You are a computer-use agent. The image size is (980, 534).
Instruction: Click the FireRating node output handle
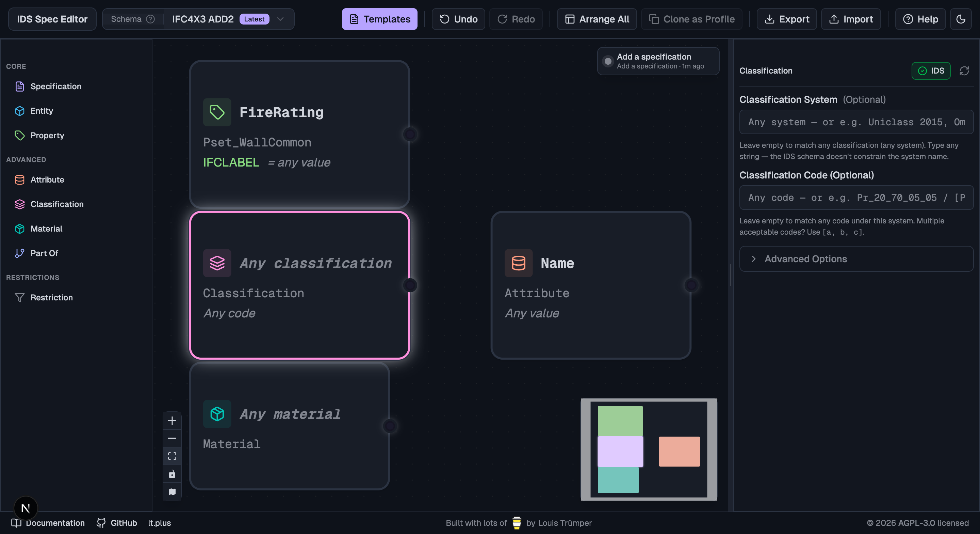tap(410, 134)
